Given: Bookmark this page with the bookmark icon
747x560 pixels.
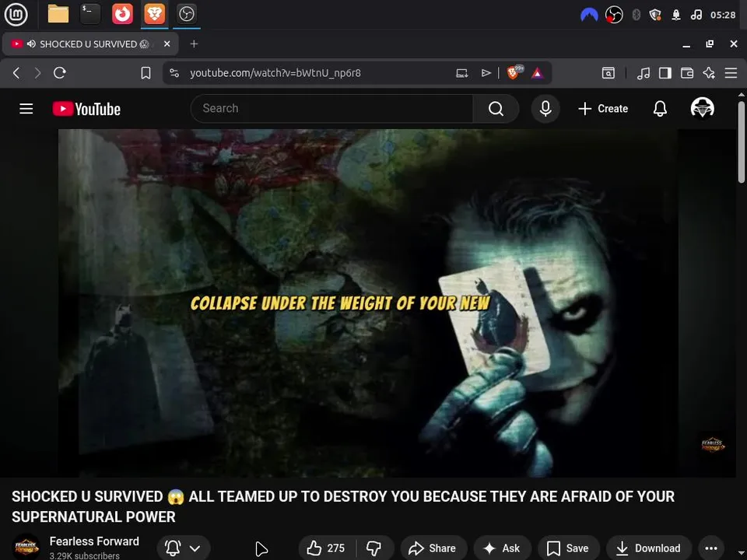Looking at the screenshot, I should tap(146, 73).
